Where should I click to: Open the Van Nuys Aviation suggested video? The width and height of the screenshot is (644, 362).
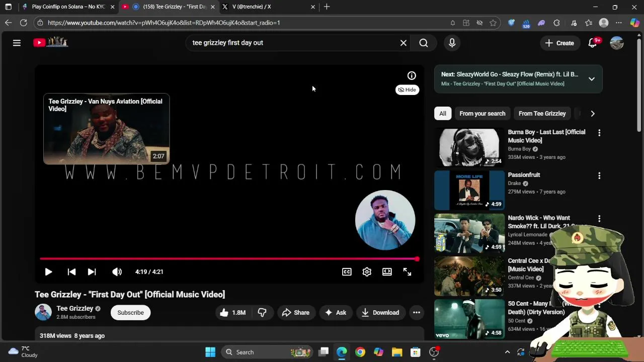[x=106, y=129]
